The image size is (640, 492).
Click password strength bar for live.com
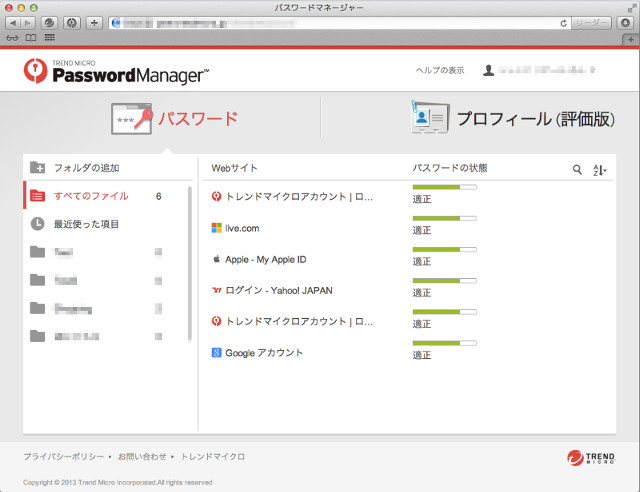pyautogui.click(x=444, y=218)
